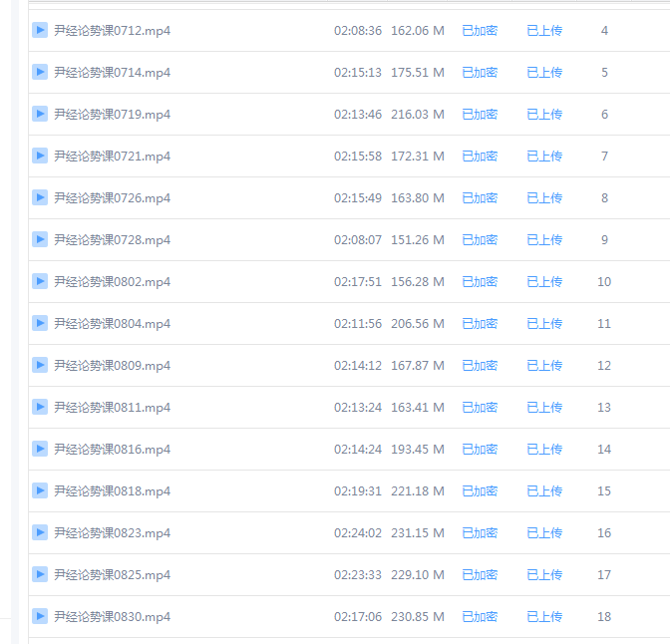Screen dimensions: 670x644
Task: Click file size 221.18 M cell
Action: coord(418,491)
